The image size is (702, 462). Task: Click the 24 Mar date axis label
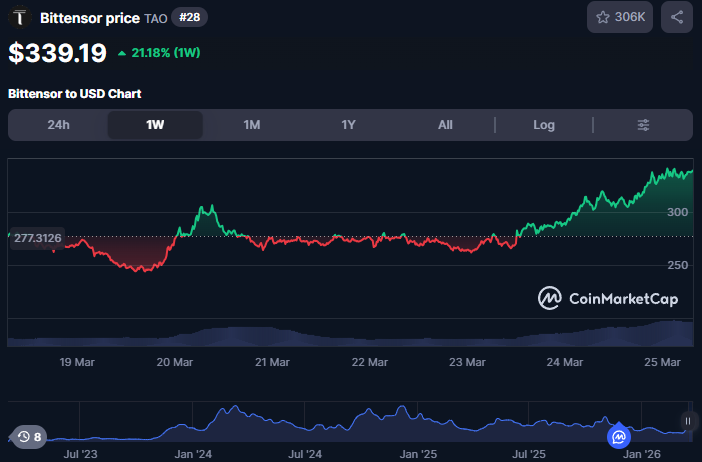[x=565, y=362]
